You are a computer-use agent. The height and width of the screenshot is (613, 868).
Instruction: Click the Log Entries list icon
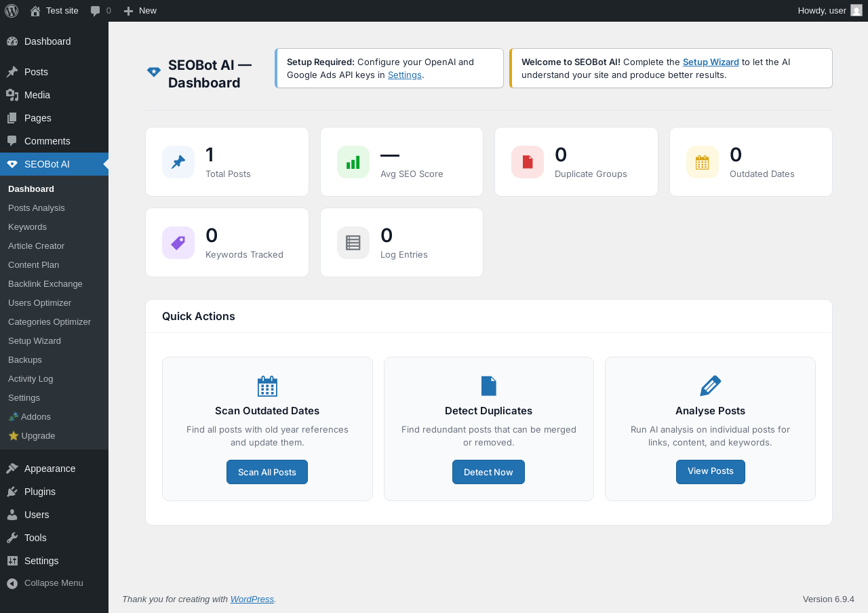tap(353, 243)
